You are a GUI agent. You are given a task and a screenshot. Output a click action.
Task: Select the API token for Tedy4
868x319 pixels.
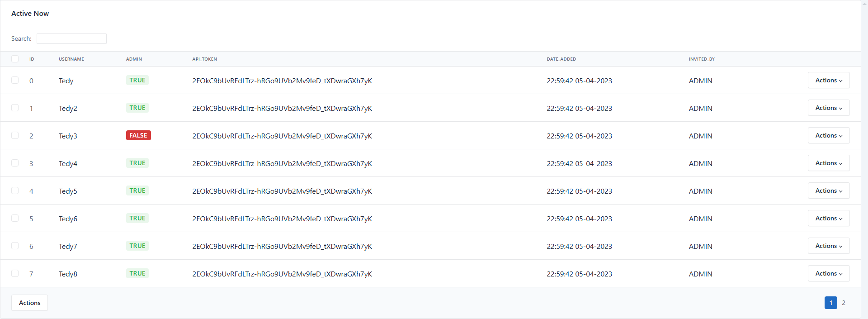pyautogui.click(x=282, y=164)
